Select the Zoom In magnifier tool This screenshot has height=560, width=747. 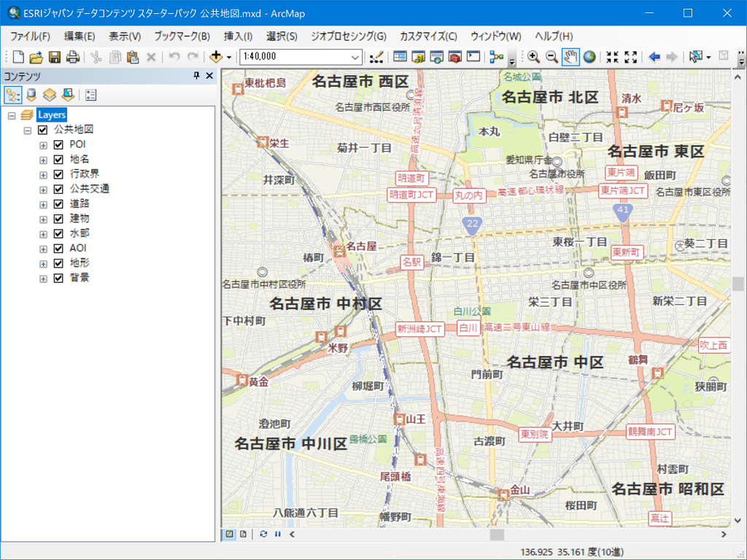[x=533, y=57]
